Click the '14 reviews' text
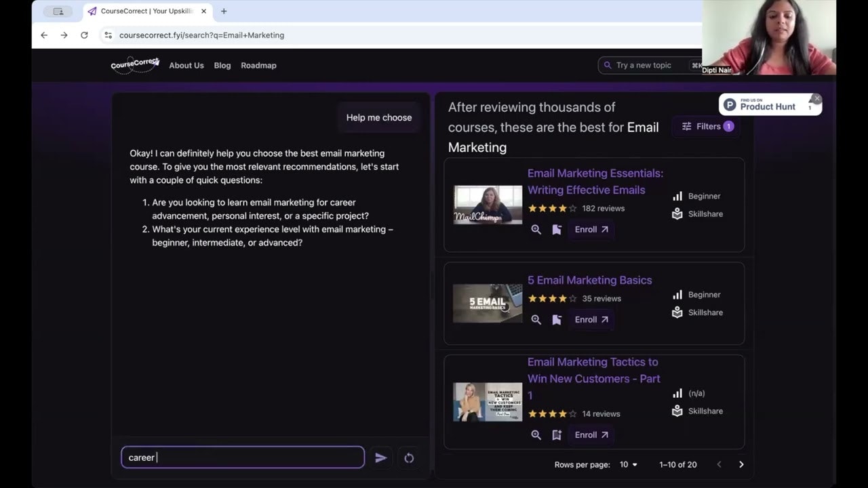 pyautogui.click(x=601, y=413)
